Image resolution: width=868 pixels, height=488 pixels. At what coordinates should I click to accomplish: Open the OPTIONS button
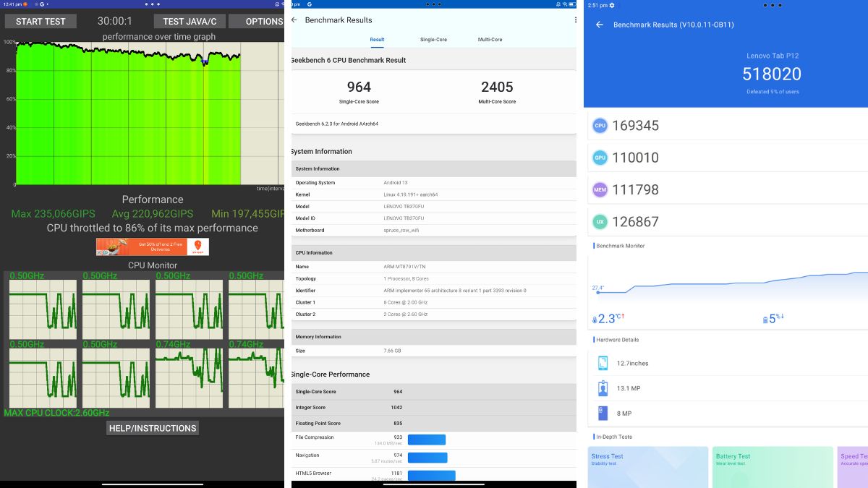(260, 21)
